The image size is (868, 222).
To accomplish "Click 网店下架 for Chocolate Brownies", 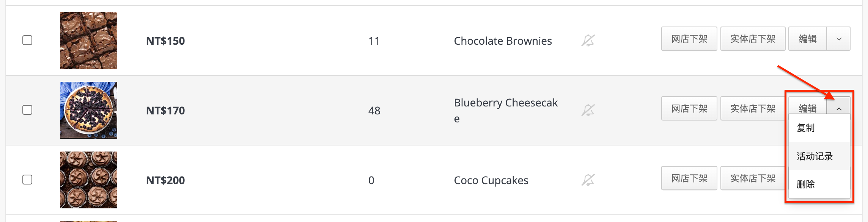I will 689,39.
